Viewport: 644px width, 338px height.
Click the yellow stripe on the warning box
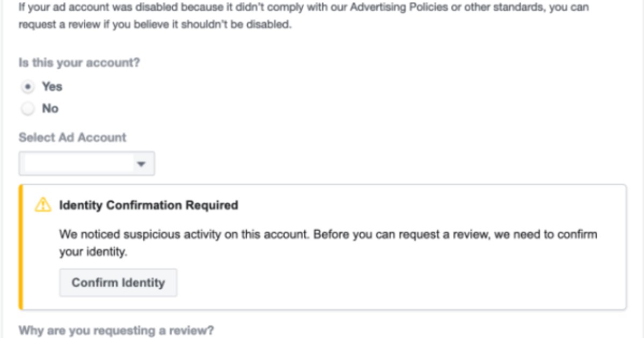20,247
